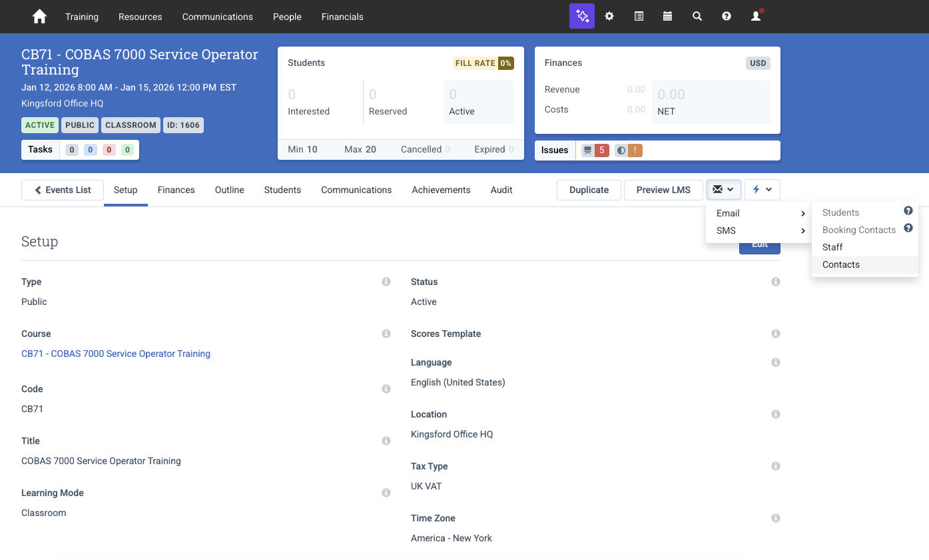Select Staff in the email submenu
This screenshot has height=560, width=929.
tap(865, 247)
